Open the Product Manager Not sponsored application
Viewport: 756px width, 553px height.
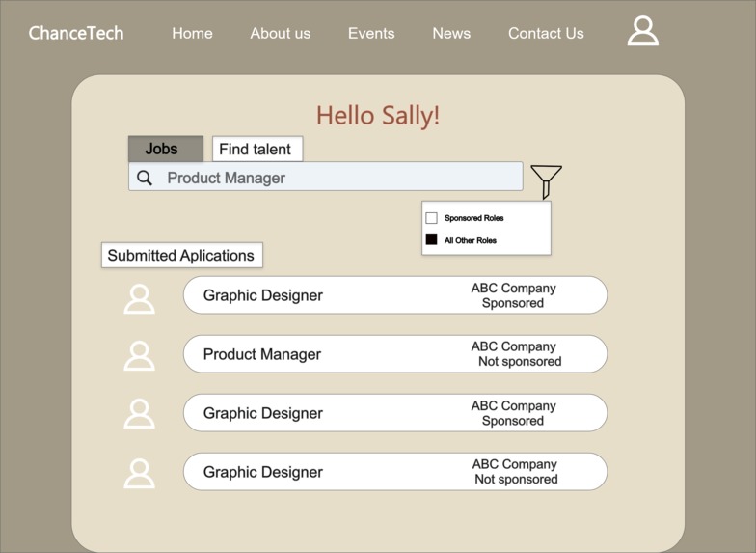coord(395,353)
